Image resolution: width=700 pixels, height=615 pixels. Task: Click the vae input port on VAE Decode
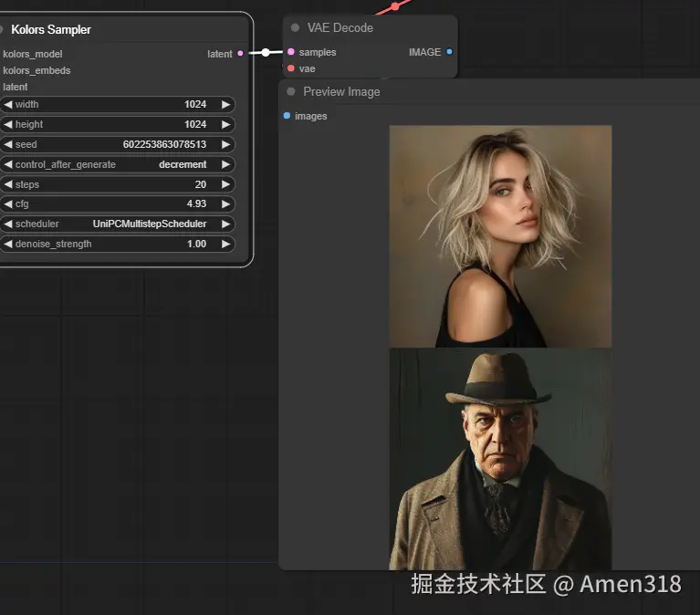[x=290, y=69]
